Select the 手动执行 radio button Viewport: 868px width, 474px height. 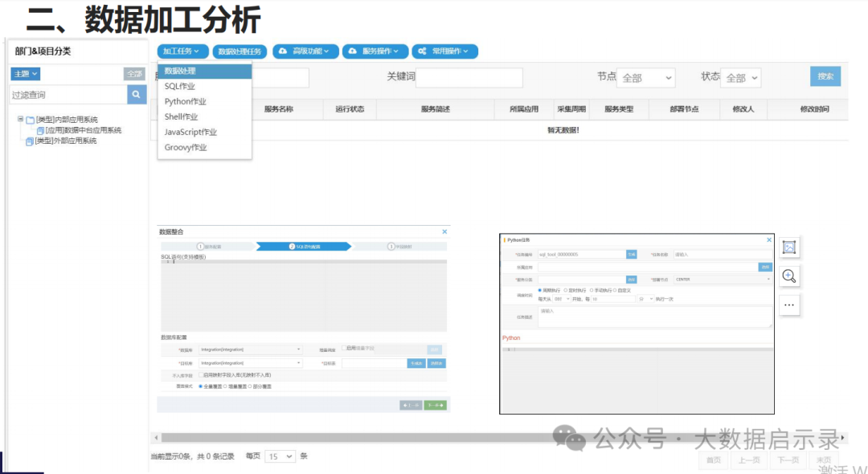(592, 290)
